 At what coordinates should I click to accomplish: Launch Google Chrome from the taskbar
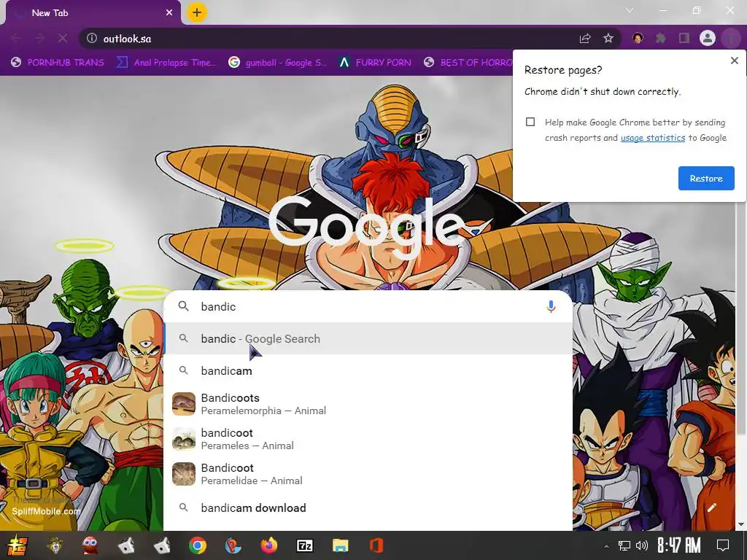pyautogui.click(x=197, y=545)
